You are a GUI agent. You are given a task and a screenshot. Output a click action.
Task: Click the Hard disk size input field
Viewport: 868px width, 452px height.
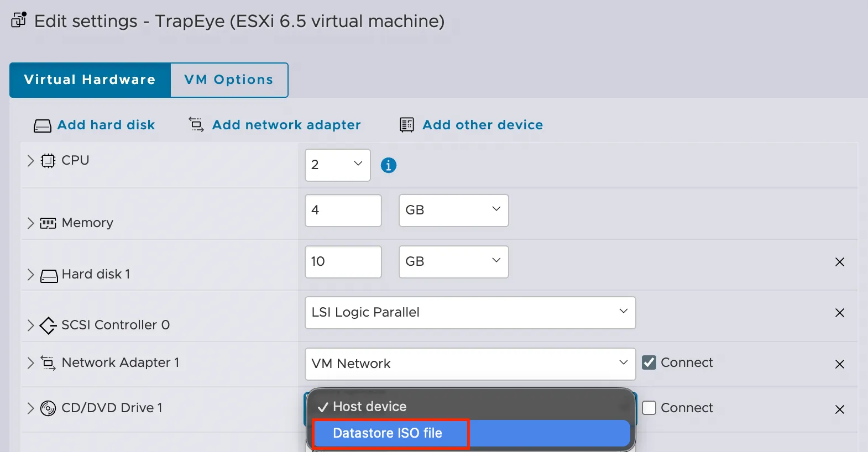[343, 262]
